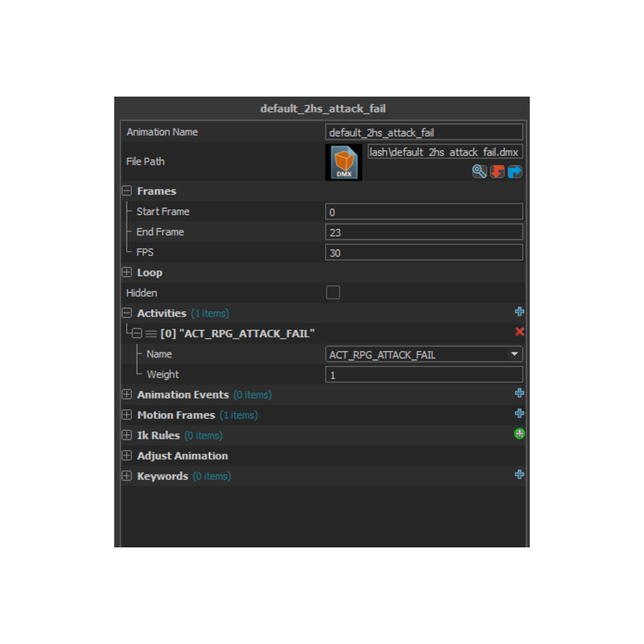The height and width of the screenshot is (644, 644).
Task: Click the magnifier browse icon for File Path
Action: (479, 172)
